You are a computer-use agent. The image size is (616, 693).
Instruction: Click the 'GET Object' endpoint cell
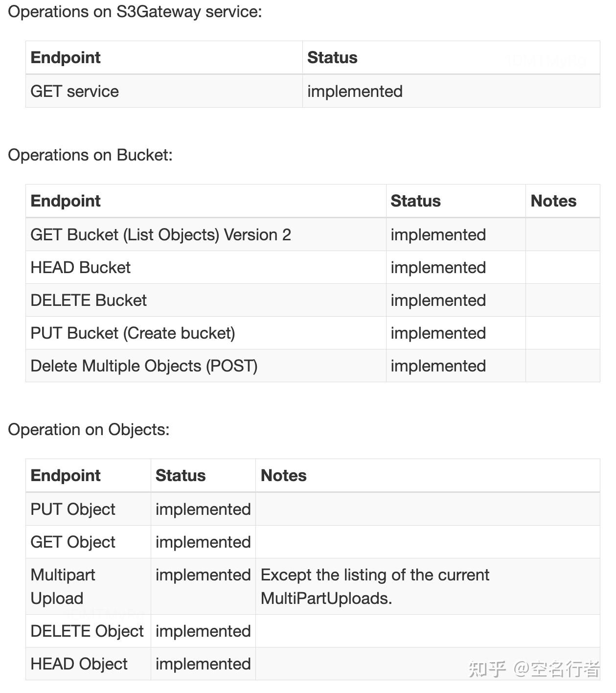73,542
